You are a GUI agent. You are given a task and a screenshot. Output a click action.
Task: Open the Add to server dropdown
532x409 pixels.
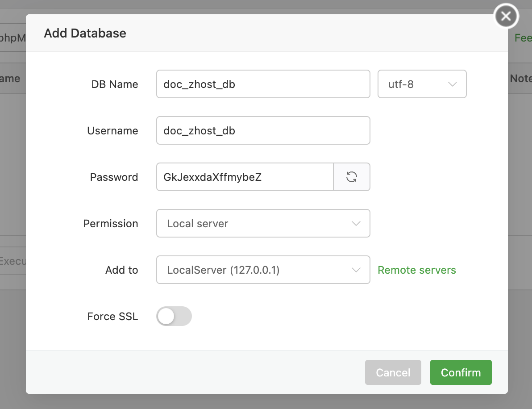tap(263, 270)
